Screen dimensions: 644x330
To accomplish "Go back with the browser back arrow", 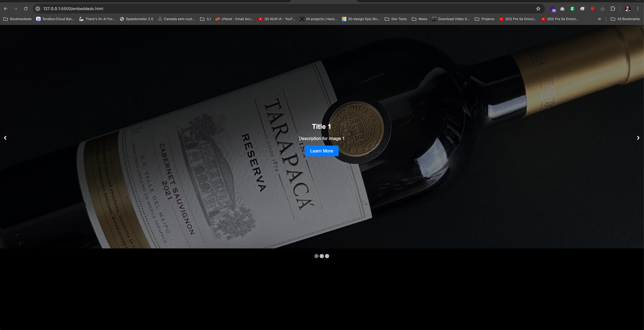I will click(x=5, y=9).
